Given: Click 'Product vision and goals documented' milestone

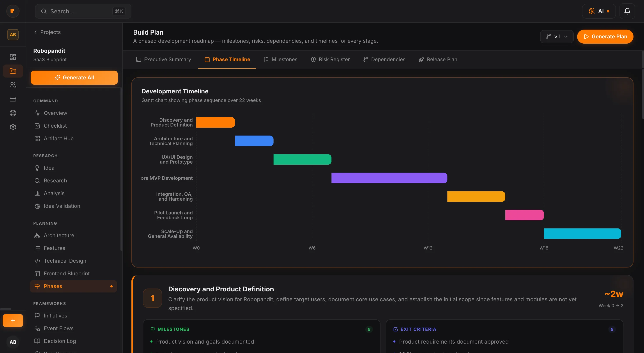Looking at the screenshot, I should (205, 342).
